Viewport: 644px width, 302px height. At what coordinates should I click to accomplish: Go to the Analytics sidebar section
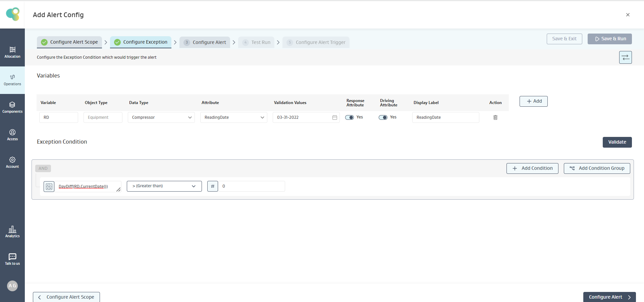tap(12, 232)
